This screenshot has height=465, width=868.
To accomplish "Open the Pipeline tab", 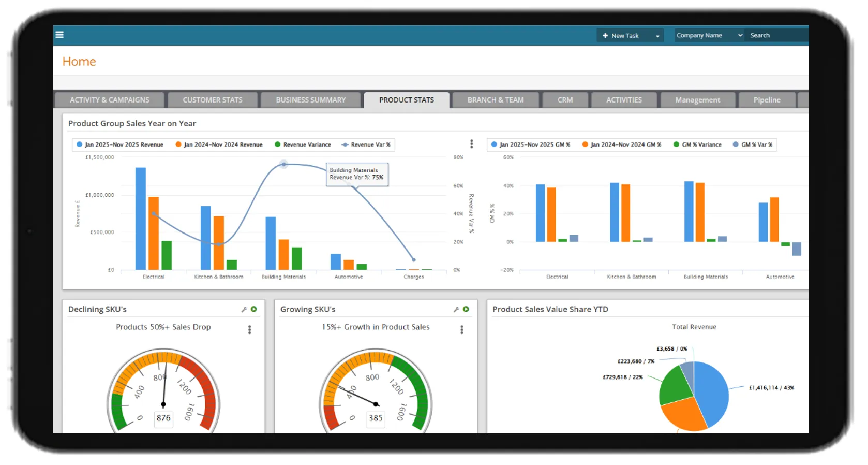I will click(x=767, y=100).
